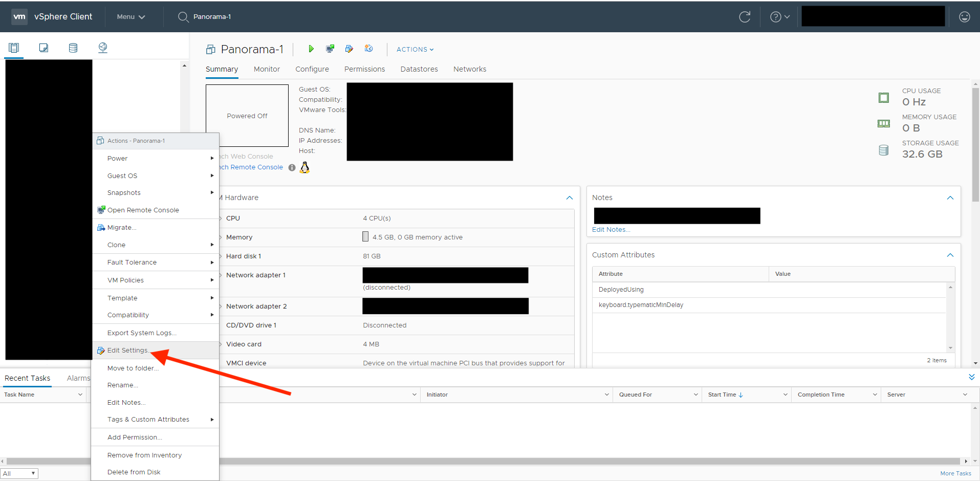Refresh the vSphere Client interface
This screenshot has height=481, width=980.
[x=745, y=16]
